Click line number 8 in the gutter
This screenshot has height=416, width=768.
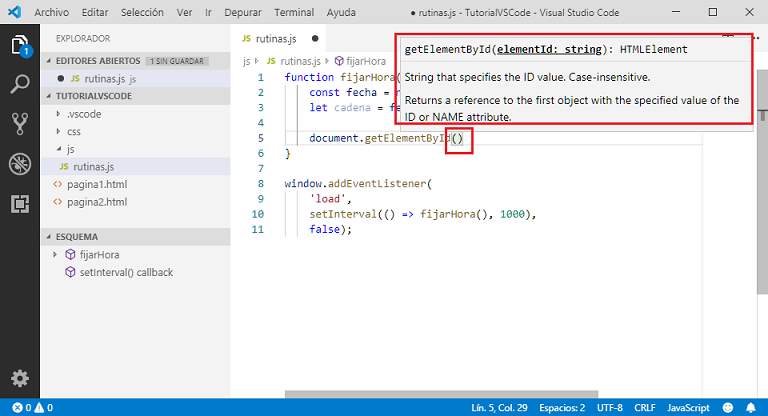click(260, 184)
